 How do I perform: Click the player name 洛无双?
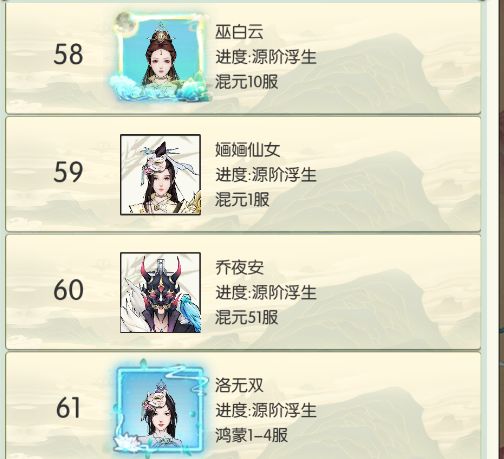pyautogui.click(x=239, y=385)
